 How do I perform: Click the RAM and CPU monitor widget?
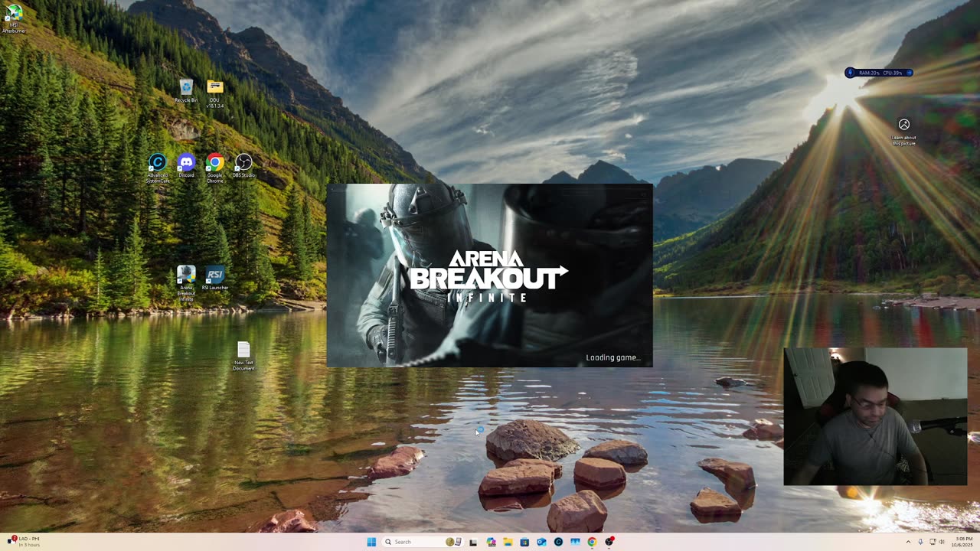[x=879, y=73]
